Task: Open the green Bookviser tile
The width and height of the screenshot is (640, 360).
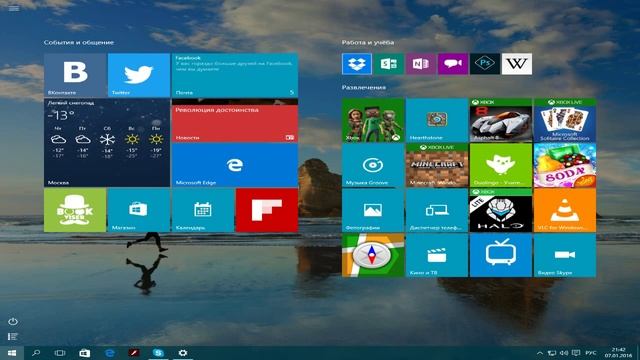Action: coord(75,210)
